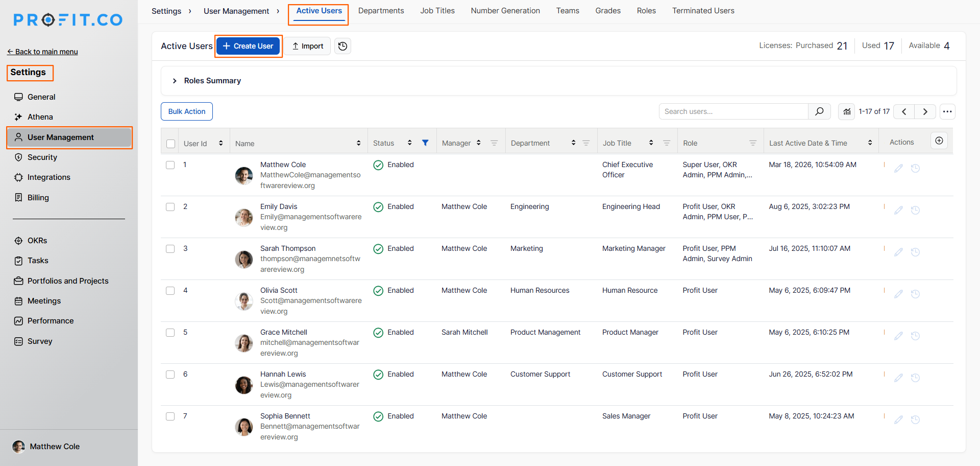Click the search magnifier icon
This screenshot has height=466, width=980.
[x=819, y=111]
